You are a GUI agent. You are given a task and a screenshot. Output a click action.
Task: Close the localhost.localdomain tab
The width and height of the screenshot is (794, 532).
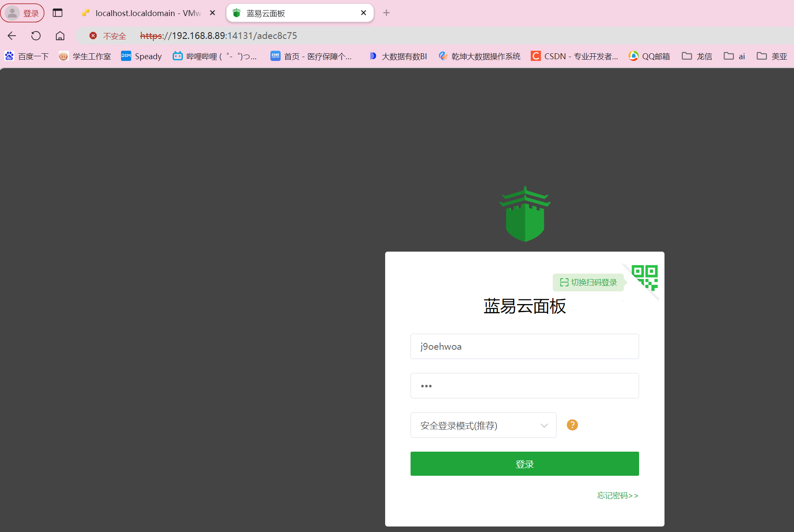click(x=212, y=13)
